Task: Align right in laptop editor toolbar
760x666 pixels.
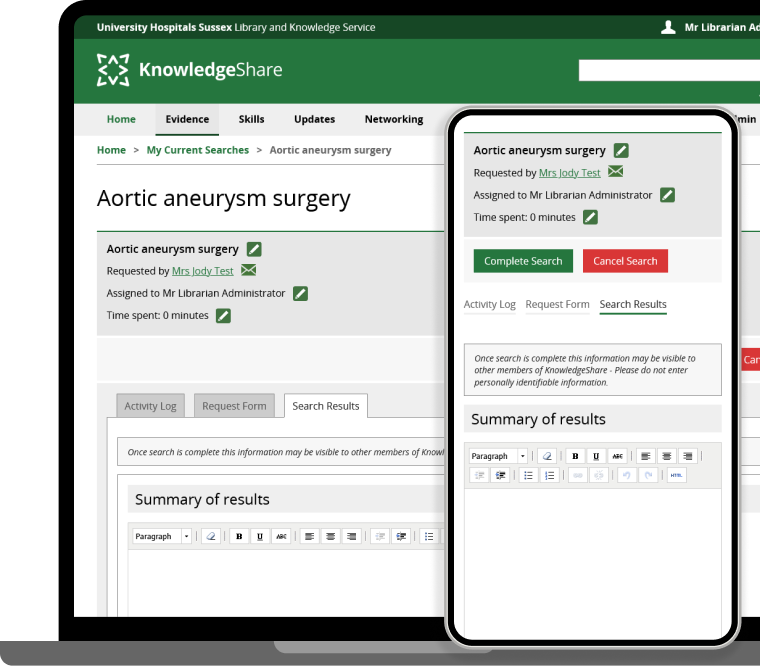Action: click(351, 537)
